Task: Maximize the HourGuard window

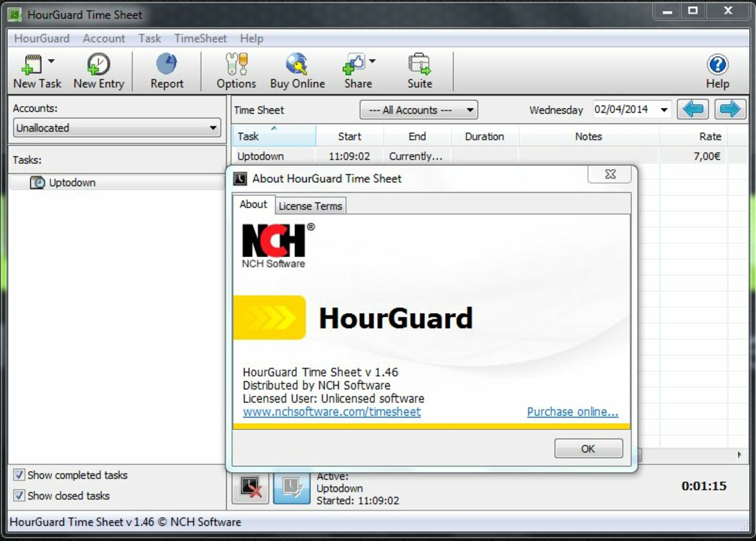Action: 693,11
